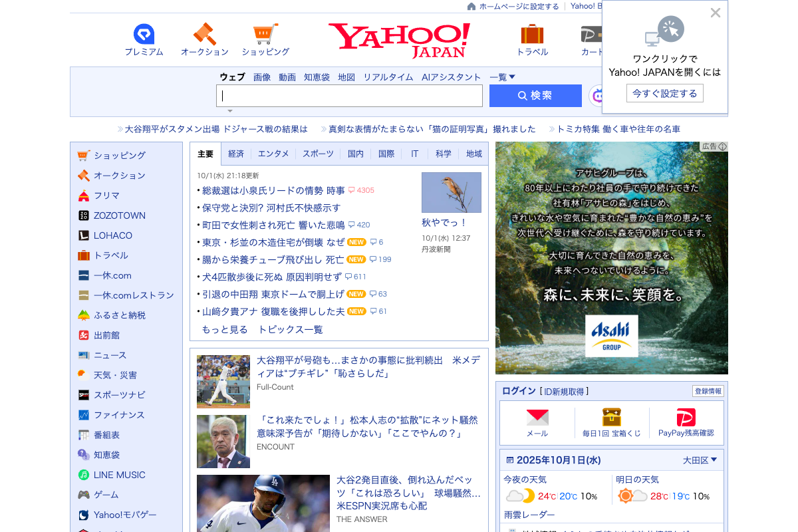Image resolution: width=798 pixels, height=532 pixels.
Task: Open the PayPay balance check icon
Action: pyautogui.click(x=686, y=418)
